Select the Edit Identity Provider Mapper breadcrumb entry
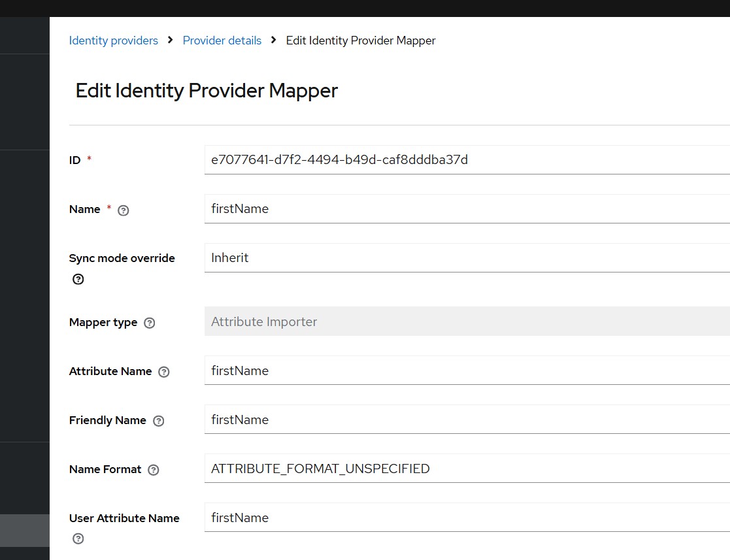This screenshot has height=560, width=730. (x=360, y=40)
